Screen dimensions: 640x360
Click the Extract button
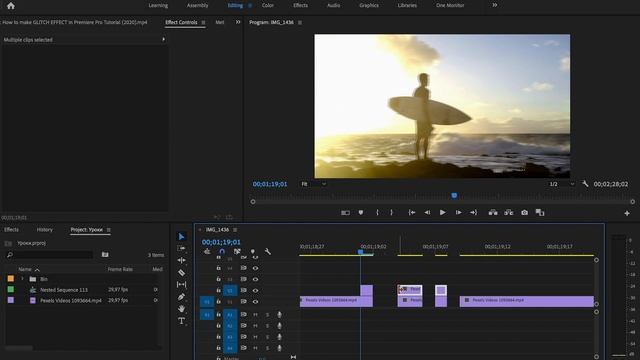pyautogui.click(x=509, y=212)
